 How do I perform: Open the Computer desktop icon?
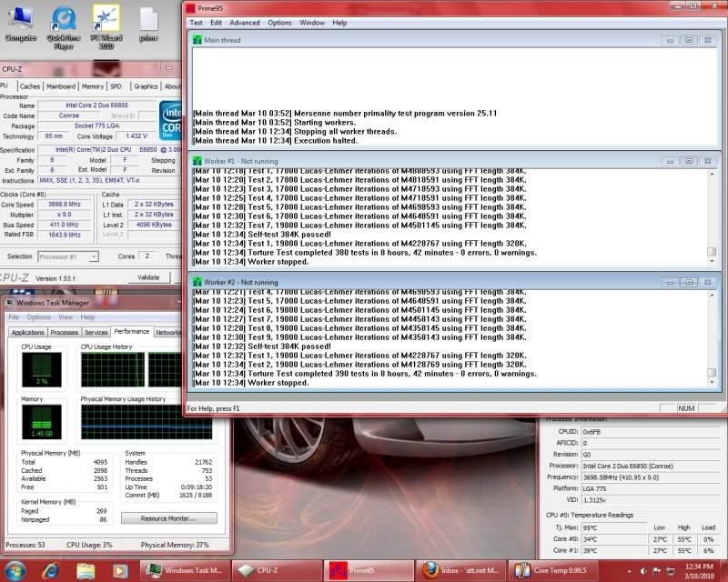(21, 25)
